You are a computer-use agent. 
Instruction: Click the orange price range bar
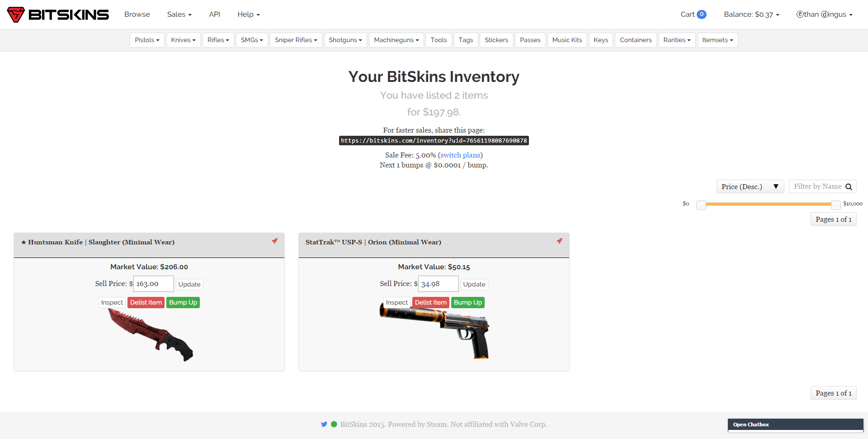coord(769,204)
